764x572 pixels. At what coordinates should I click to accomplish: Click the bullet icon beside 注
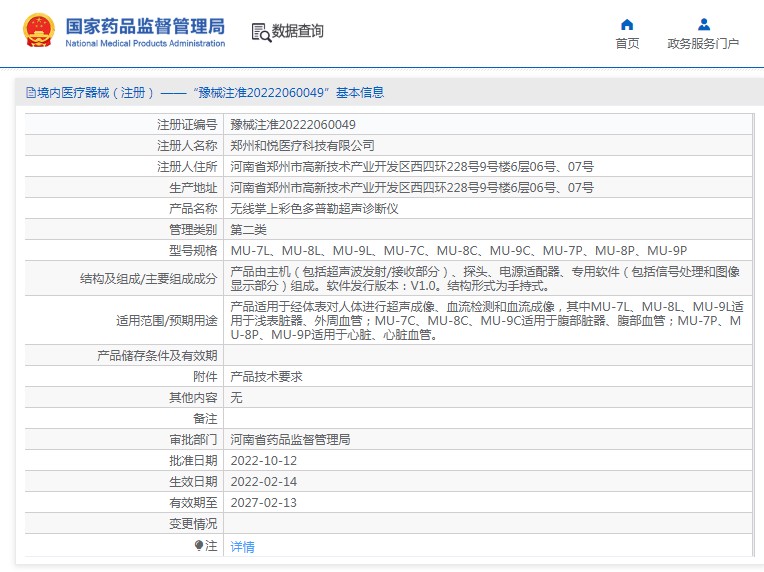point(199,545)
